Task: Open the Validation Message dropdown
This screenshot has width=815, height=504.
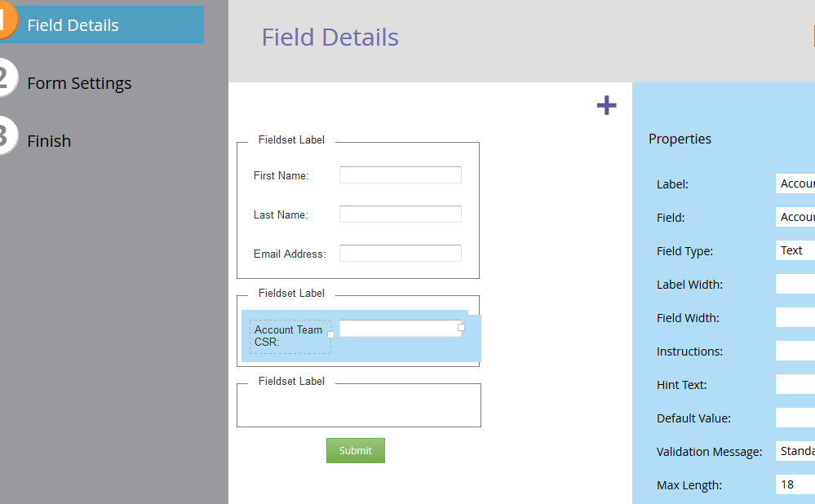Action: [x=795, y=451]
